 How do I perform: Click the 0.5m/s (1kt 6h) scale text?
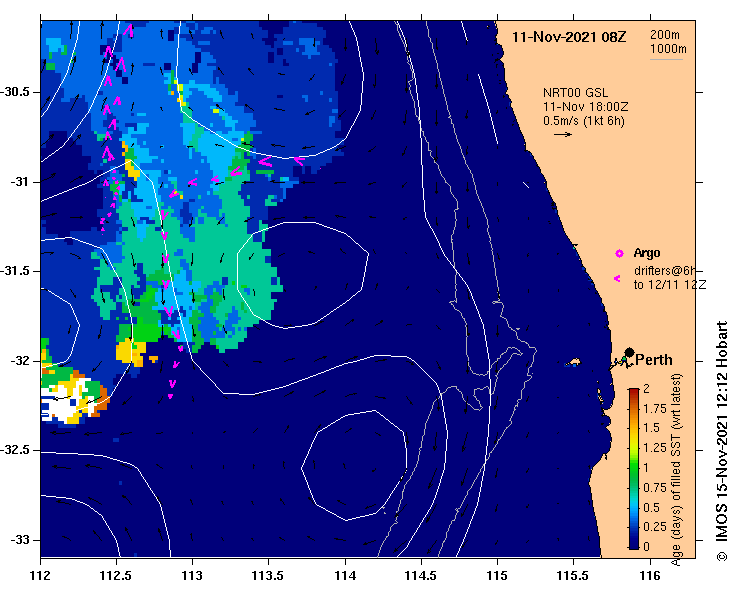(583, 121)
